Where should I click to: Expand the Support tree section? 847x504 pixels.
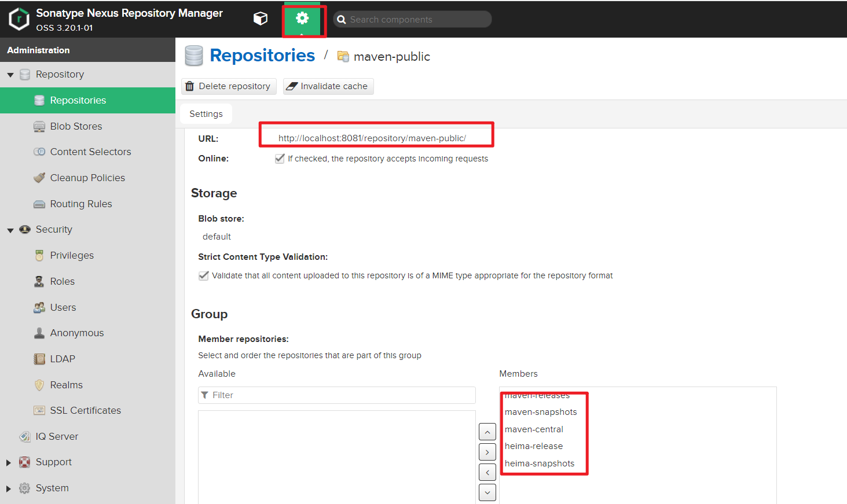click(x=9, y=462)
